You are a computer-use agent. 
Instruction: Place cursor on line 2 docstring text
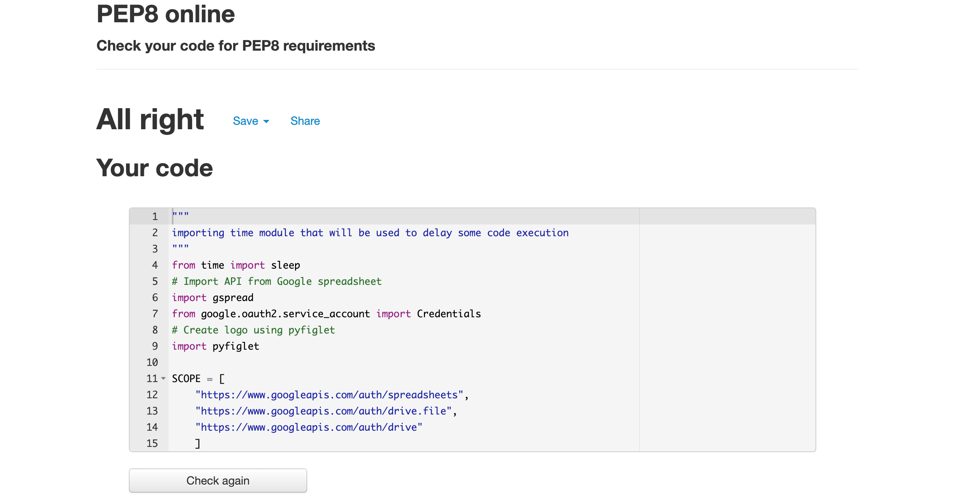(370, 233)
